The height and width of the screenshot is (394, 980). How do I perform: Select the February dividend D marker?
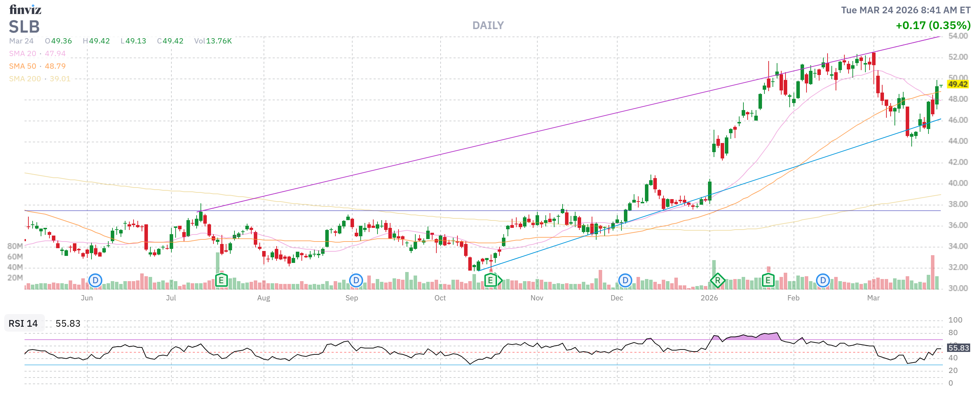(823, 281)
